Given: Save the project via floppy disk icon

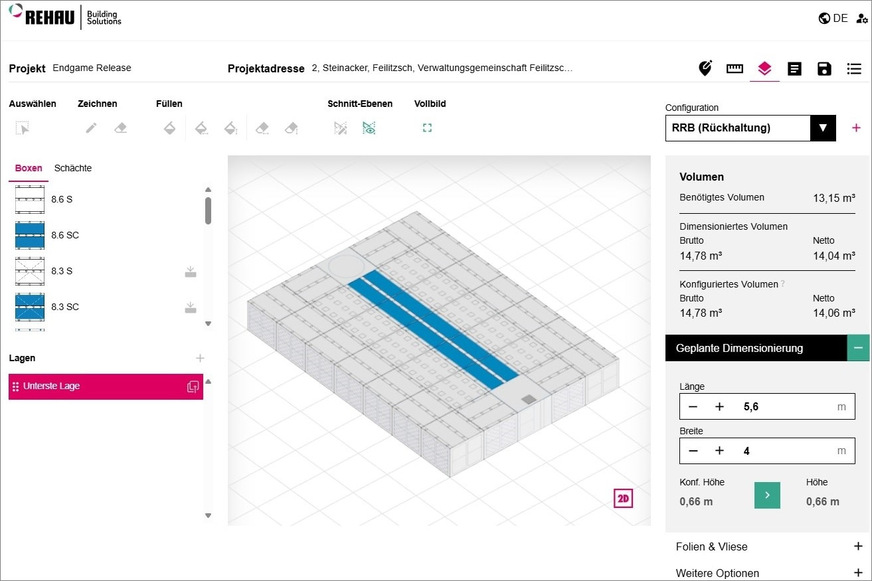Looking at the screenshot, I should tap(823, 68).
